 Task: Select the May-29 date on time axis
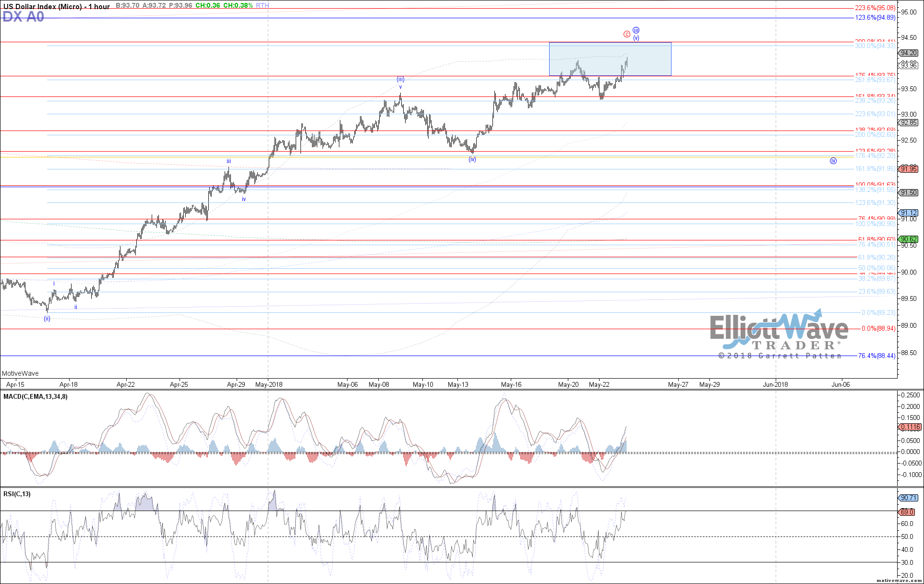pyautogui.click(x=709, y=384)
